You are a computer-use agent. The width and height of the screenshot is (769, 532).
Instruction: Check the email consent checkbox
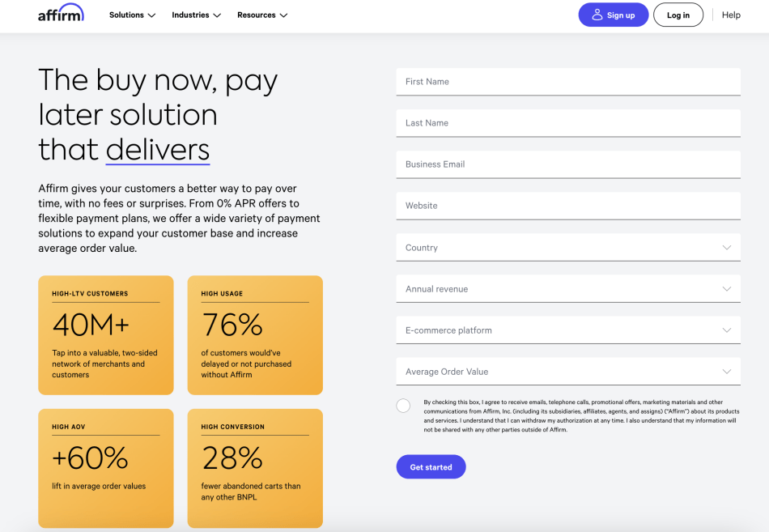tap(403, 405)
